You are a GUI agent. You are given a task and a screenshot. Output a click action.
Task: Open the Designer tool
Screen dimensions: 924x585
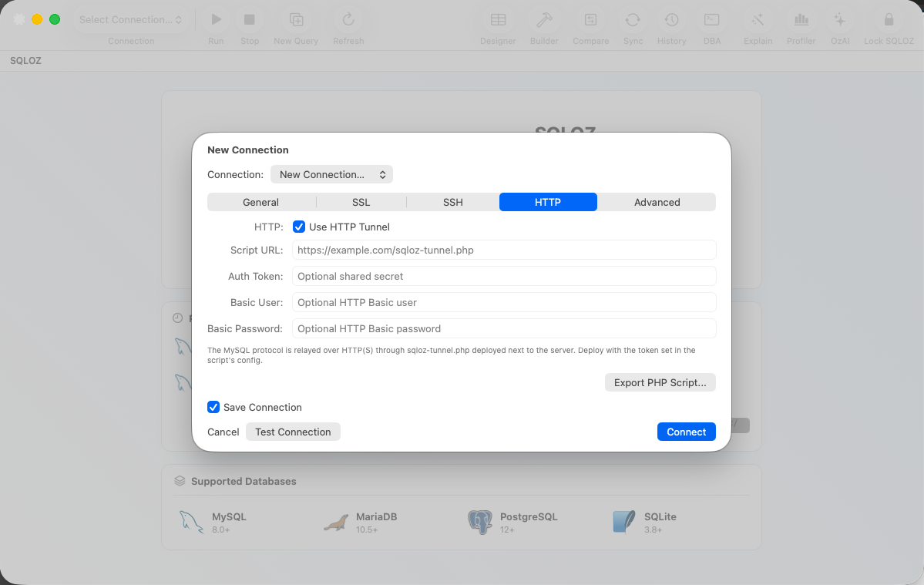[x=498, y=19]
